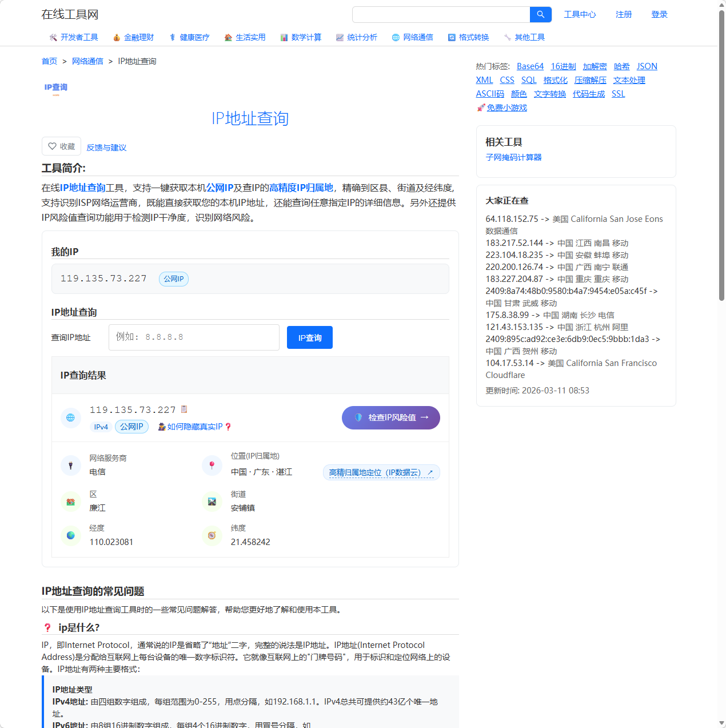Click the earth icon beside 经度

pyautogui.click(x=70, y=536)
